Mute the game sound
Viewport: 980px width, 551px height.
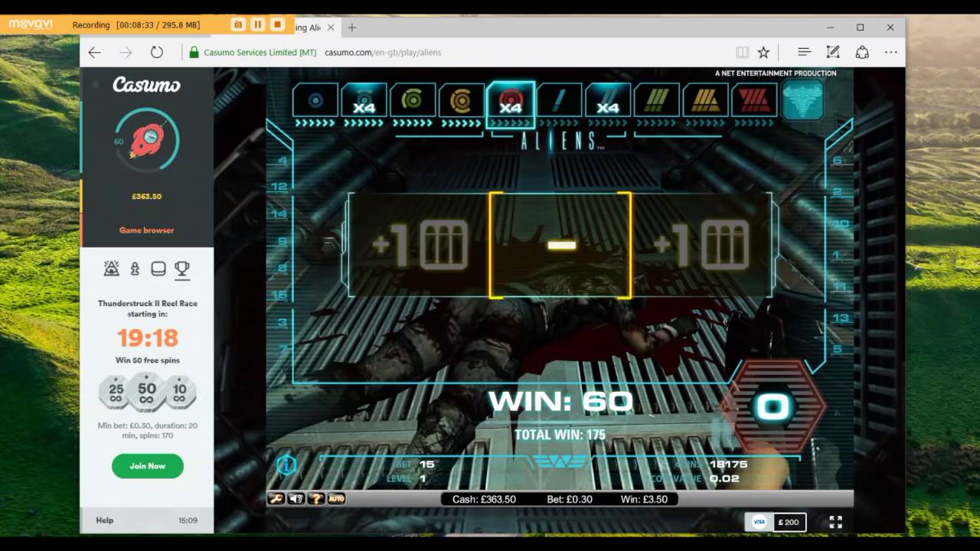click(296, 499)
